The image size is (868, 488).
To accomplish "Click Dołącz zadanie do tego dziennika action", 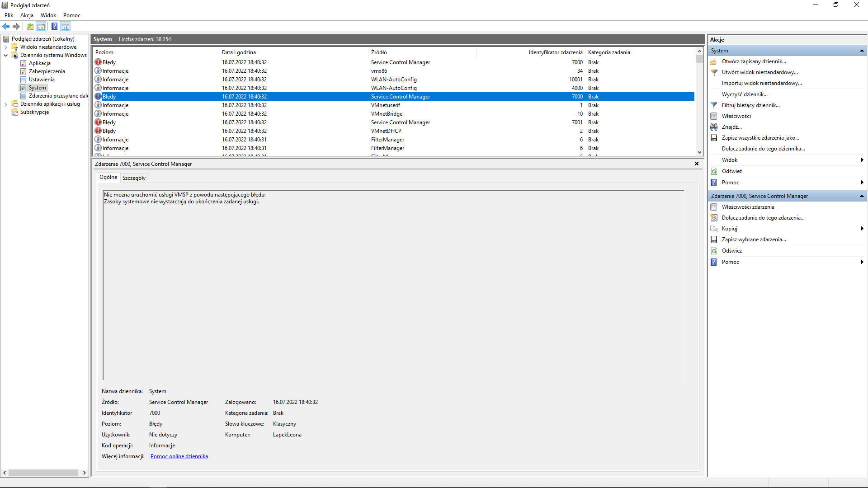I will (x=763, y=149).
